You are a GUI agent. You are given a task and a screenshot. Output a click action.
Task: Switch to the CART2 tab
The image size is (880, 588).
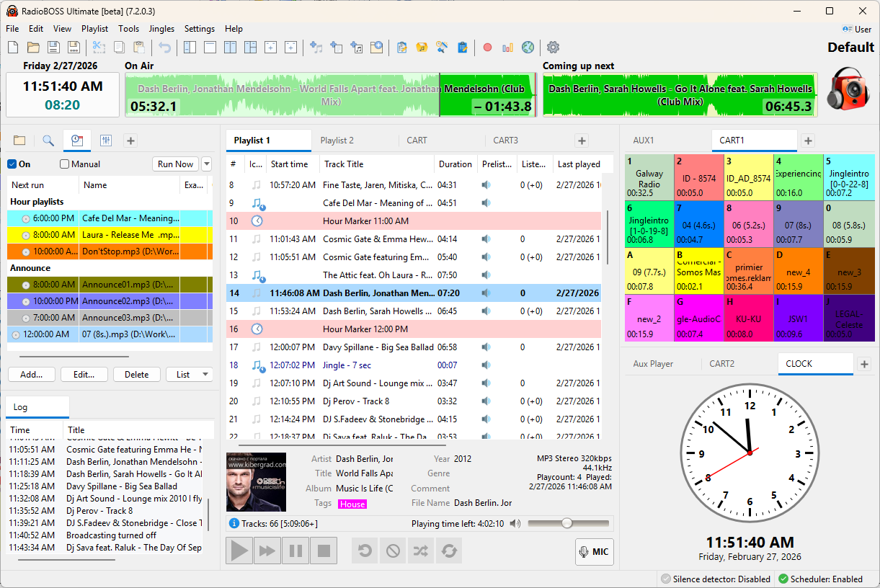[x=721, y=364]
